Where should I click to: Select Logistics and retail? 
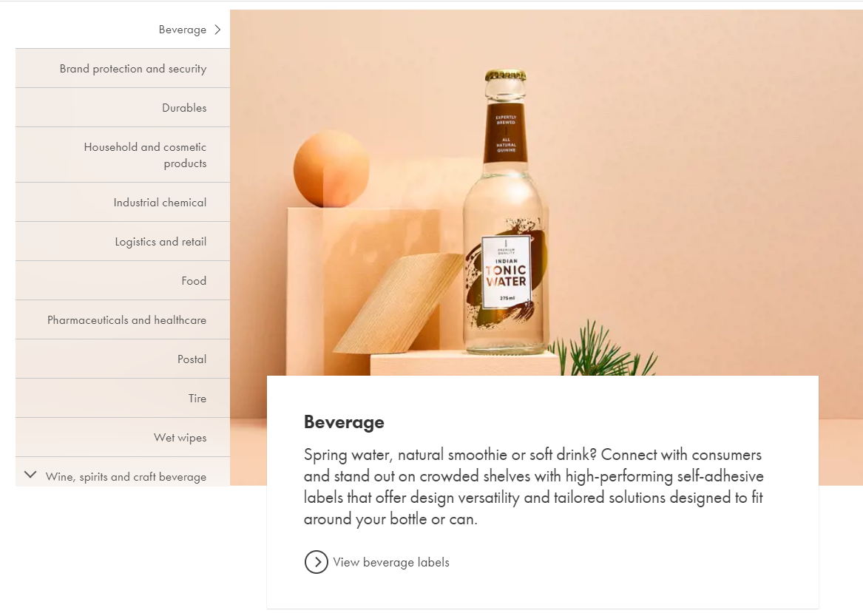pyautogui.click(x=123, y=241)
